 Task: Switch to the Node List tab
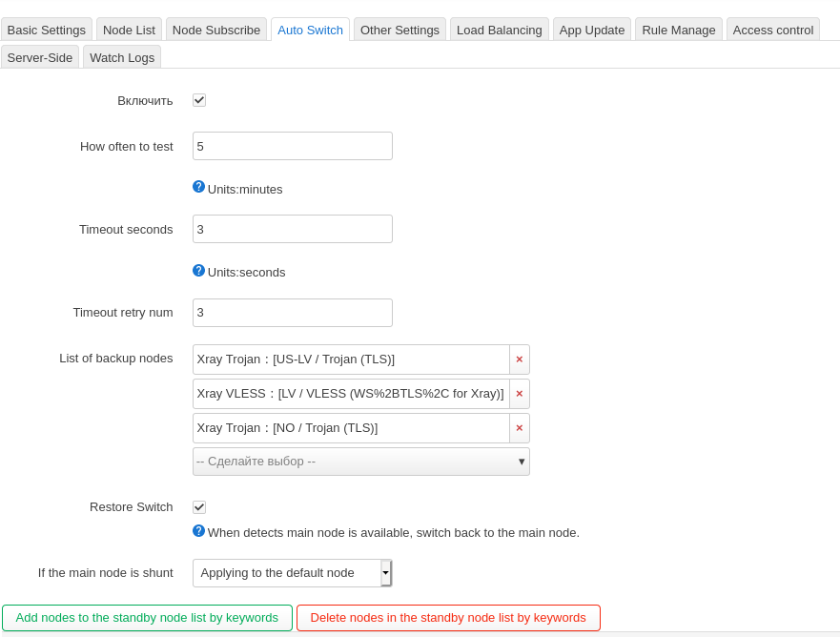tap(129, 30)
